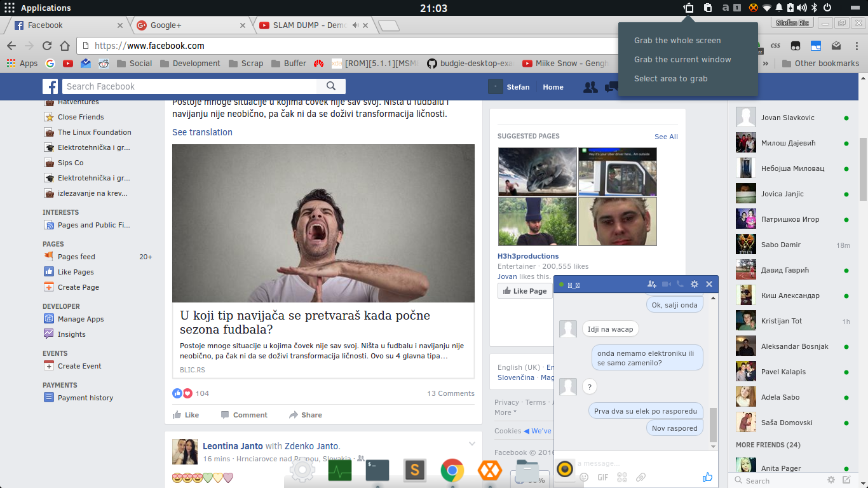
Task: Open GIF picker in chat
Action: click(603, 477)
